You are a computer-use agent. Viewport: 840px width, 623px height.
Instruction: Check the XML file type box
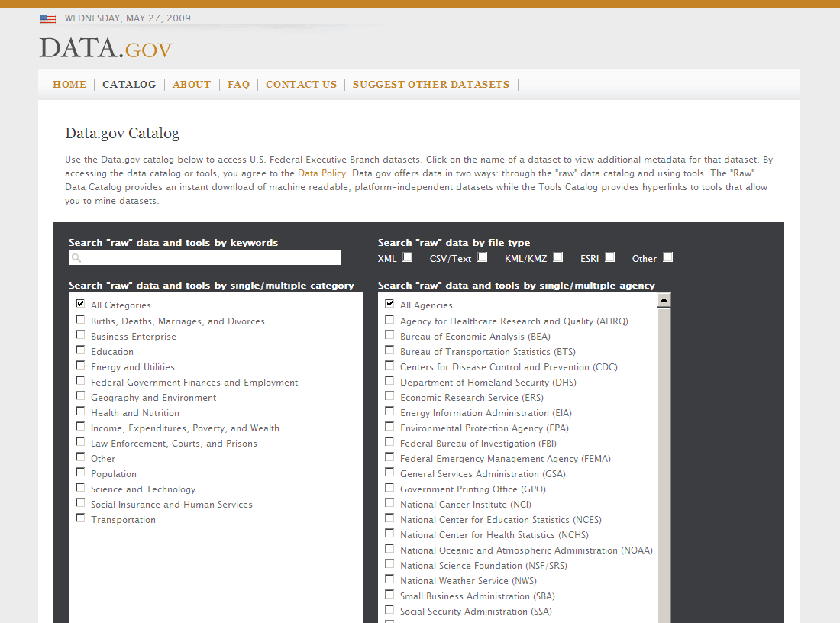click(x=408, y=257)
